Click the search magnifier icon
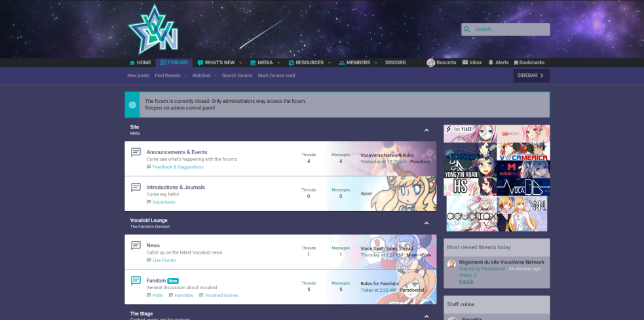Viewport: 644px width, 320px height. (x=466, y=30)
